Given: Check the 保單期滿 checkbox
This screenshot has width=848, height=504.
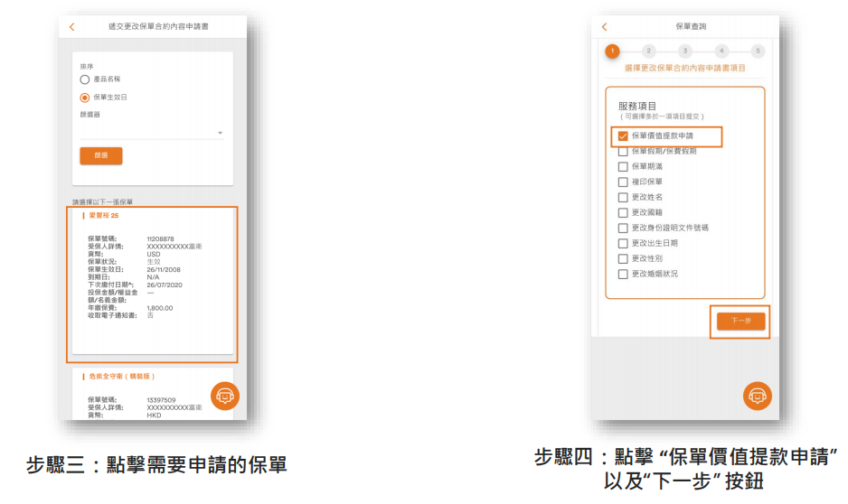Looking at the screenshot, I should pos(623,167).
